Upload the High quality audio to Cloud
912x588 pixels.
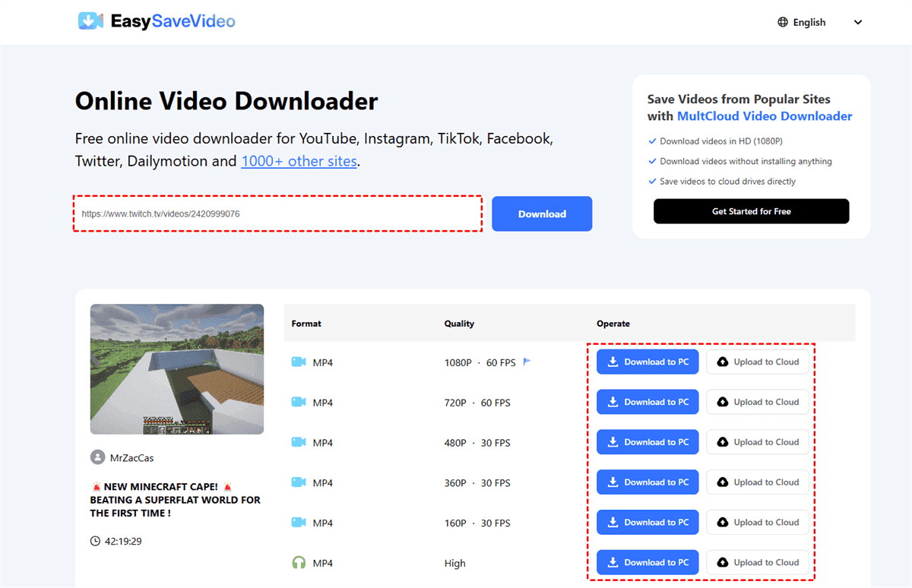[758, 563]
